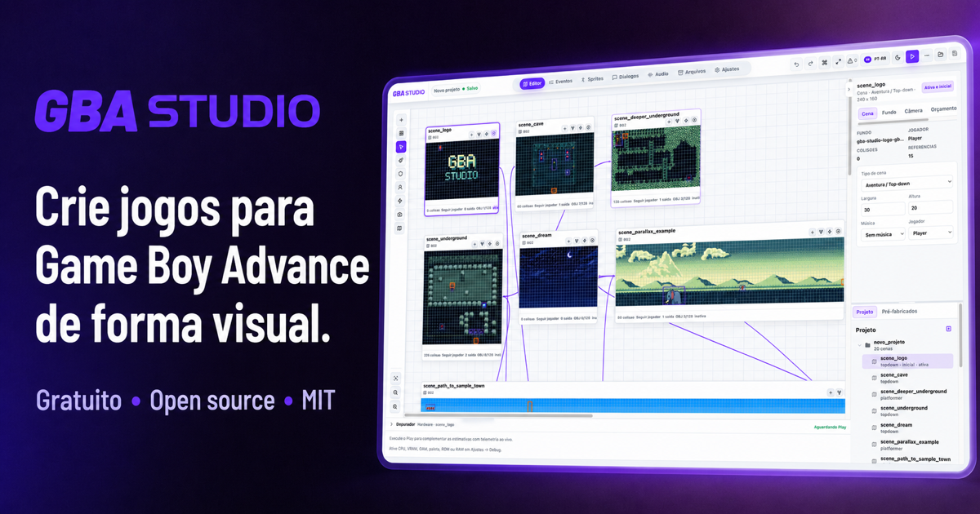Switch to the Eventos tab
This screenshot has height=514, width=980.
pyautogui.click(x=560, y=82)
